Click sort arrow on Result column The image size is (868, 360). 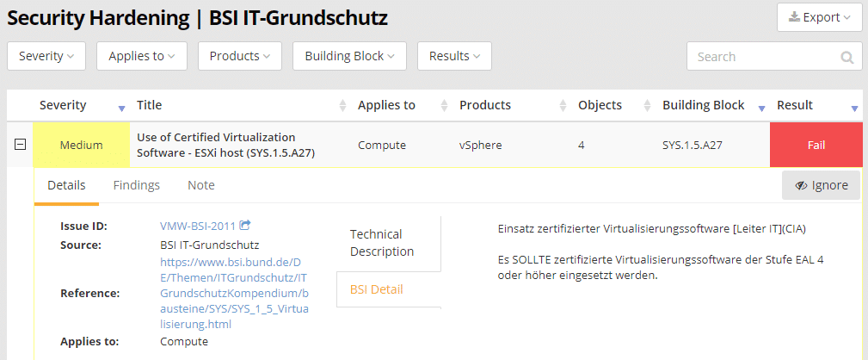pos(854,109)
